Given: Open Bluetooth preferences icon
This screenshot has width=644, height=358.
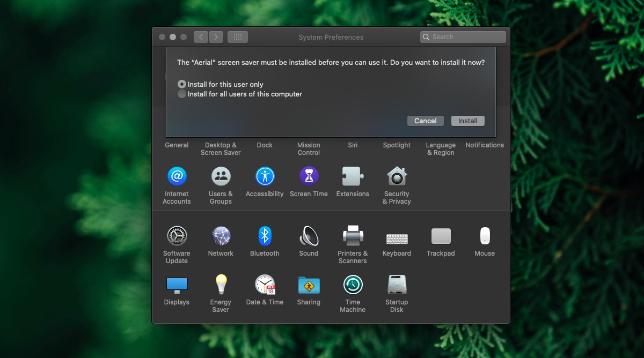Looking at the screenshot, I should coord(265,236).
